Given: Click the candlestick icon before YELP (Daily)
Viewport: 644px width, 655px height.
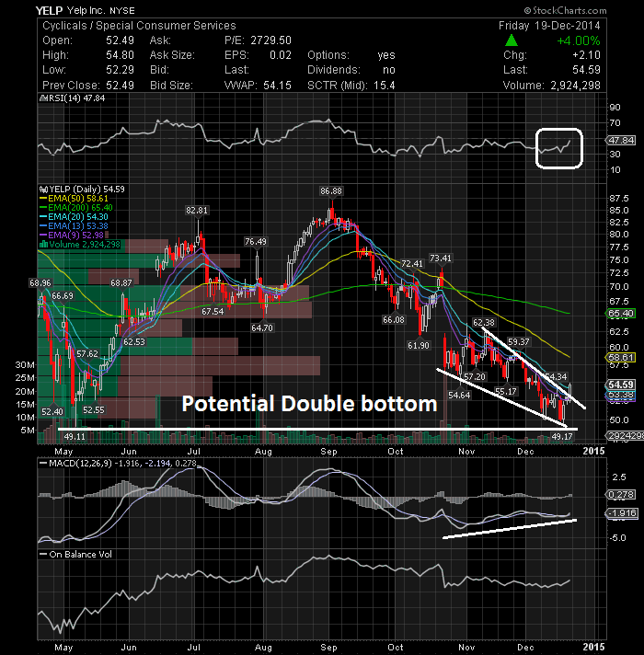Looking at the screenshot, I should [43, 190].
